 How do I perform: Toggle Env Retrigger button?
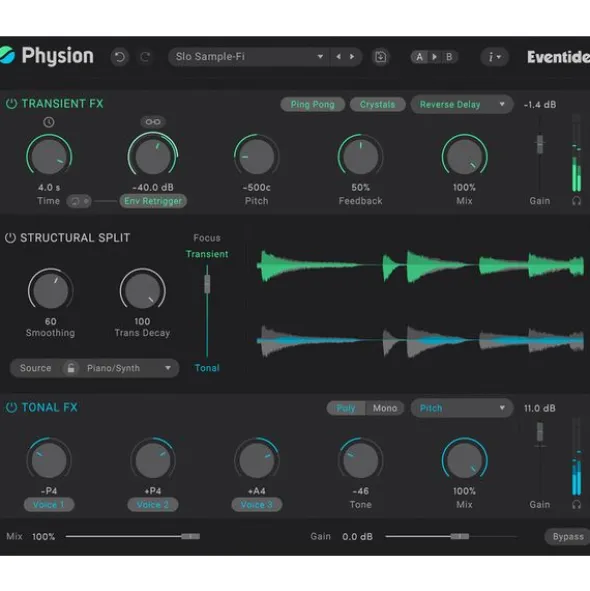[x=153, y=201]
